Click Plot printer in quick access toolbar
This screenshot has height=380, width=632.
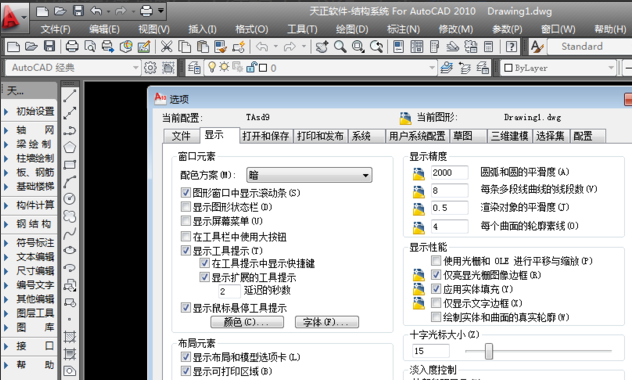point(146,11)
